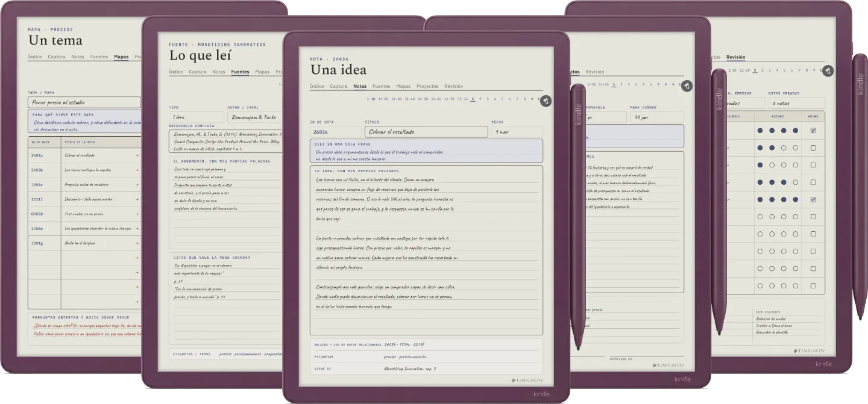Image resolution: width=868 pixels, height=404 pixels.
Task: Tap the Fecha field 9 mar
Action: coord(517,132)
